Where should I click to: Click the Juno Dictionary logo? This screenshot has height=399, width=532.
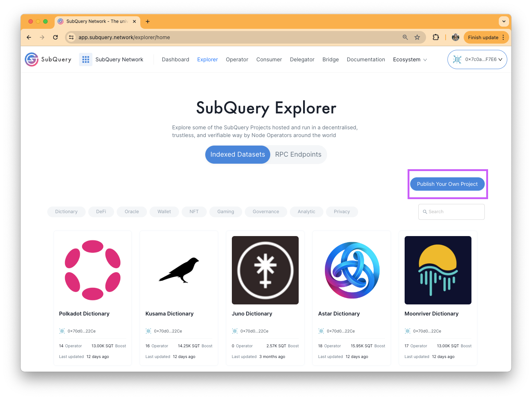click(x=265, y=270)
